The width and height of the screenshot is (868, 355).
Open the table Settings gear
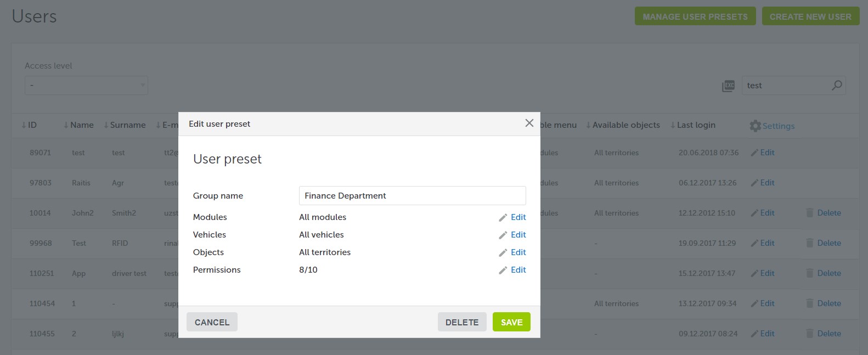click(756, 126)
